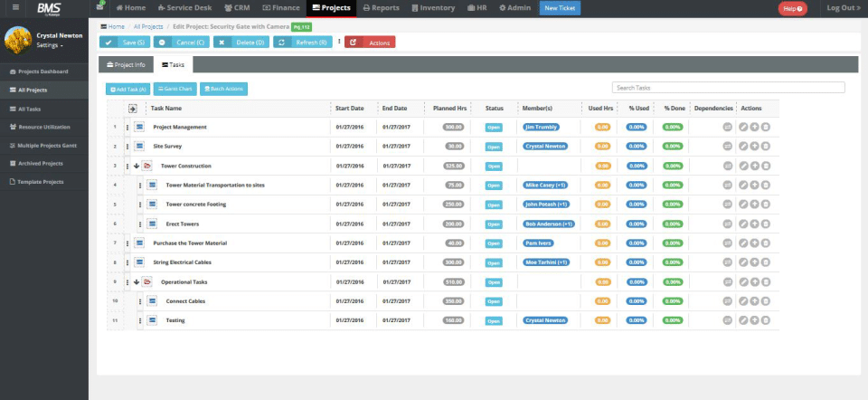Click the edit pencil icon for Project Management
Screen dimensions: 868x400
point(742,127)
